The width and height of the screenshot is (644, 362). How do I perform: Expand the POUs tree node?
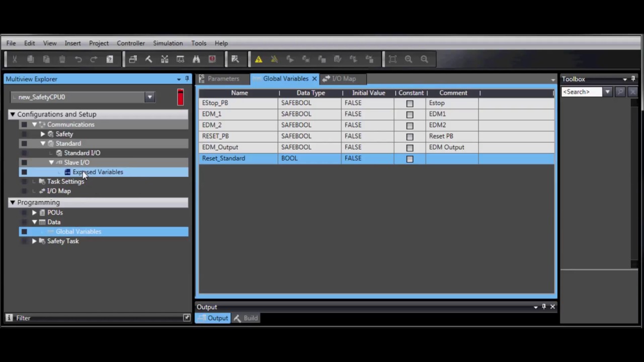point(34,213)
